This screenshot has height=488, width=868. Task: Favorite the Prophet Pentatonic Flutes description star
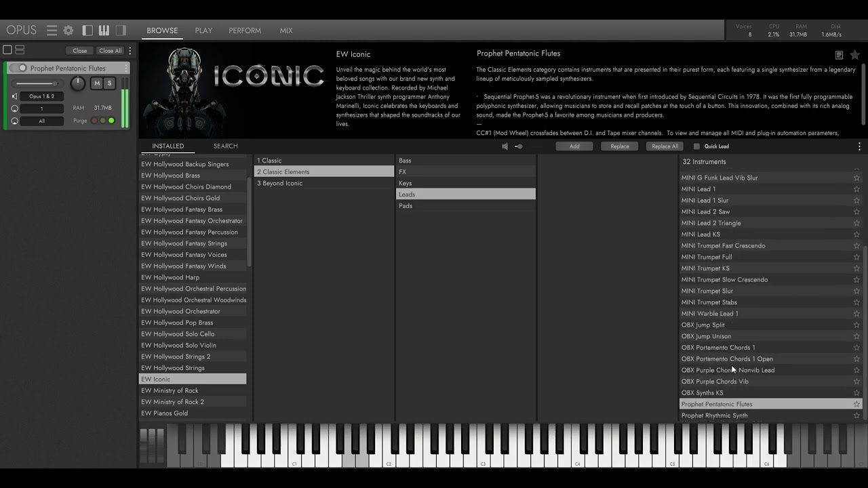[855, 55]
